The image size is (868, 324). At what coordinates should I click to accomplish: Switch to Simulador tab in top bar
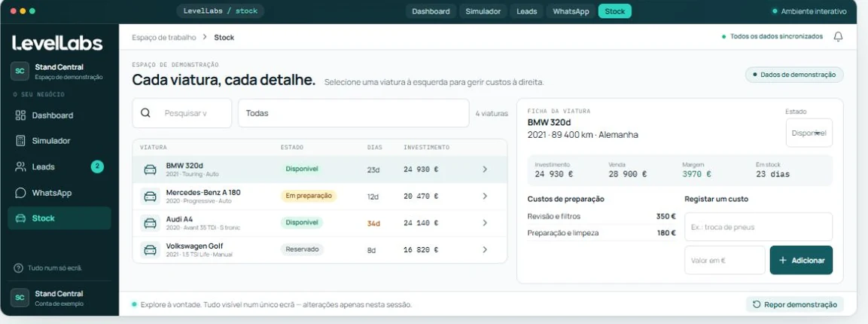coord(483,11)
